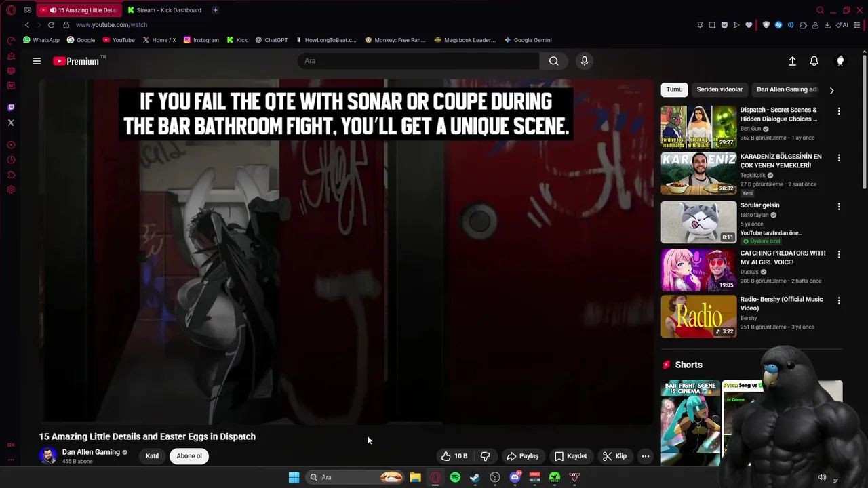This screenshot has width=868, height=488.
Task: Show more filter chips with the right chevron
Action: tap(832, 90)
